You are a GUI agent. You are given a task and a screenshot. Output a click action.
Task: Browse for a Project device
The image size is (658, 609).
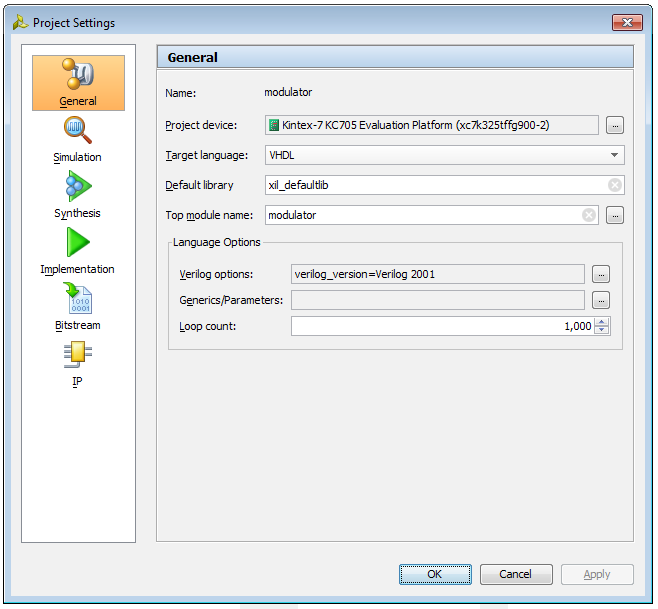(x=615, y=125)
